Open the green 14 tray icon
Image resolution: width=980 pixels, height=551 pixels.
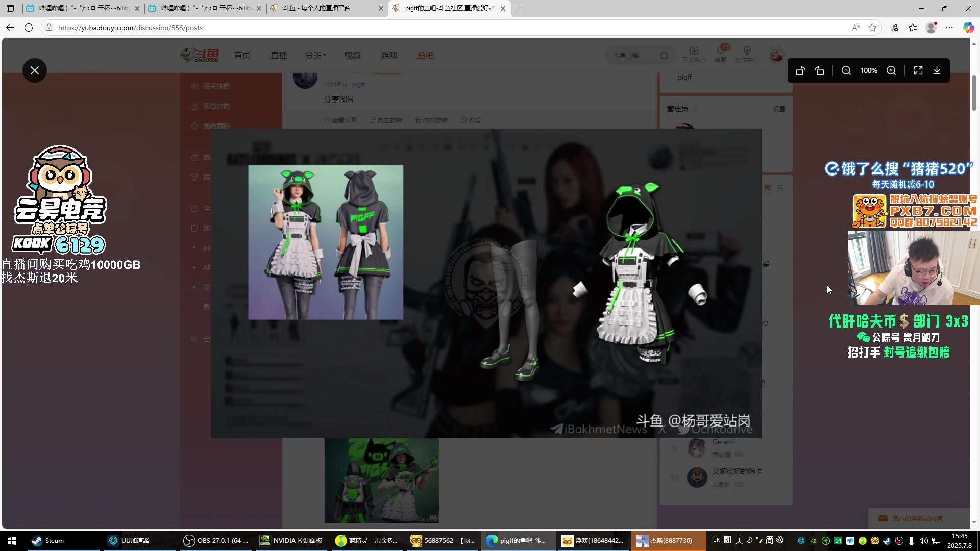tap(838, 541)
